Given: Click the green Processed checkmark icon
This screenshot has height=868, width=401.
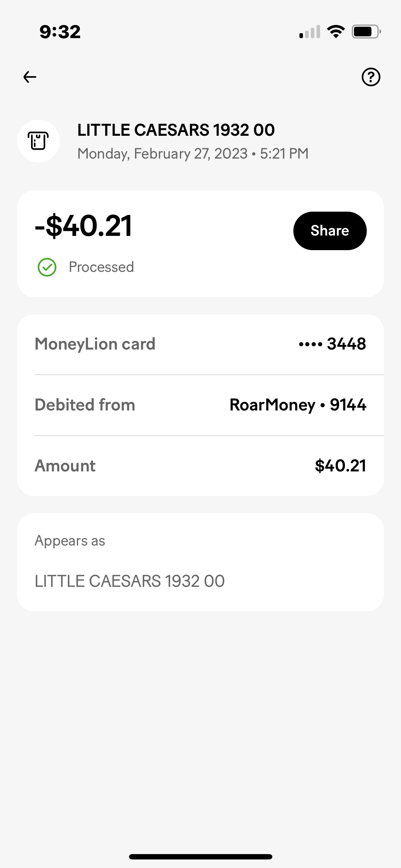Looking at the screenshot, I should pos(47,267).
